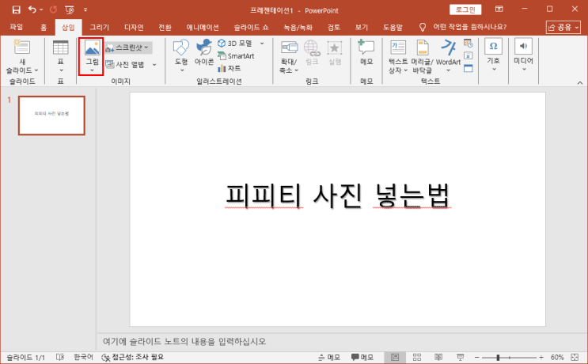Open the 사진 앨범 dropdown arrow
The width and height of the screenshot is (588, 364).
pos(154,64)
